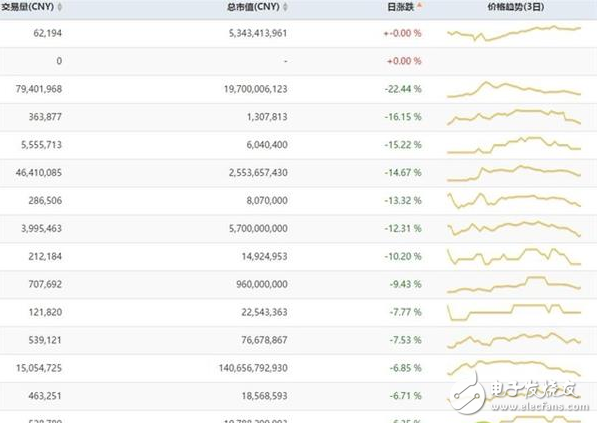This screenshot has height=423, width=597.
Task: Select the -7.53 % change value
Action: pos(405,340)
